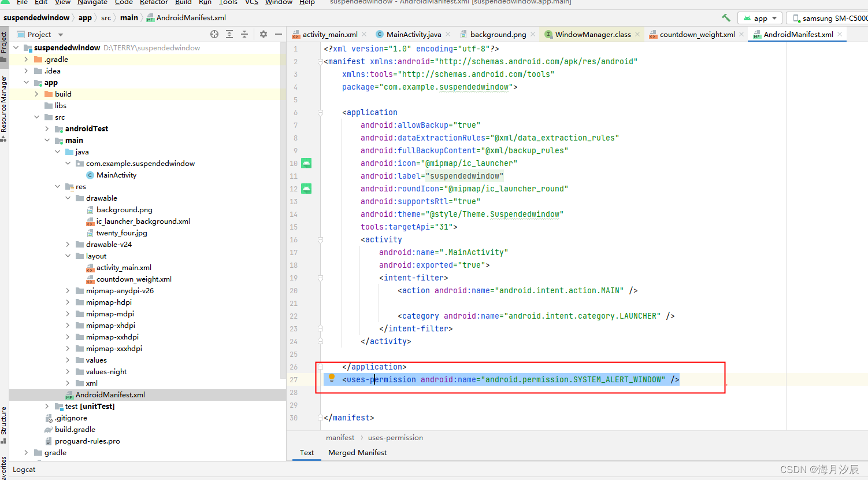868x480 pixels.
Task: Close the background.png tab
Action: tap(533, 34)
